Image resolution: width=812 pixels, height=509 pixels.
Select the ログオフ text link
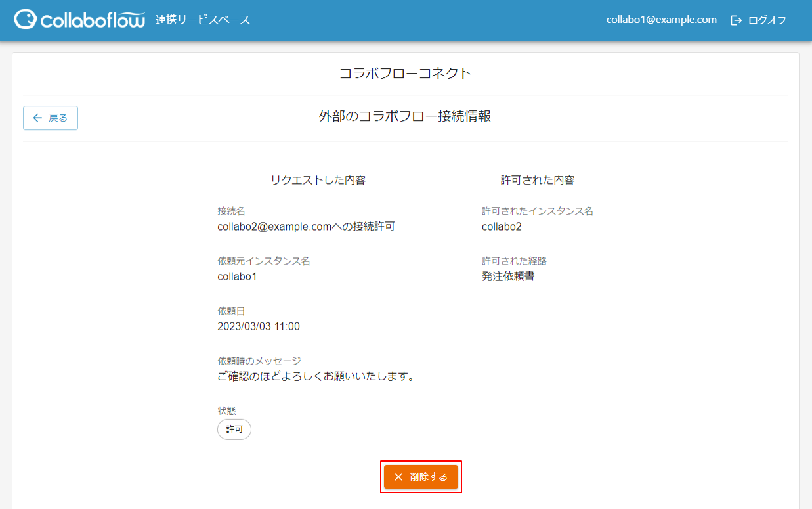(767, 20)
